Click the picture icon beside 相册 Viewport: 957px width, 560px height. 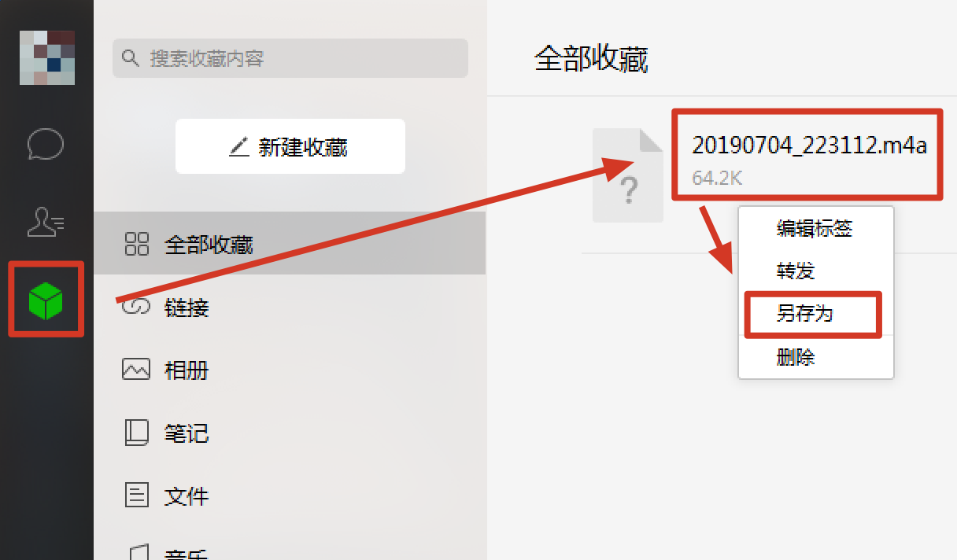click(136, 369)
